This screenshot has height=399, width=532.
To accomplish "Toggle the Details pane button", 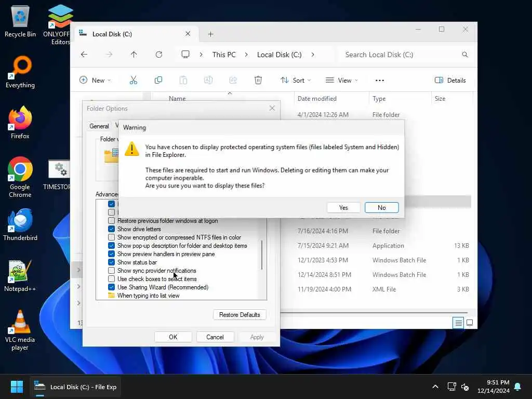I will pyautogui.click(x=450, y=81).
